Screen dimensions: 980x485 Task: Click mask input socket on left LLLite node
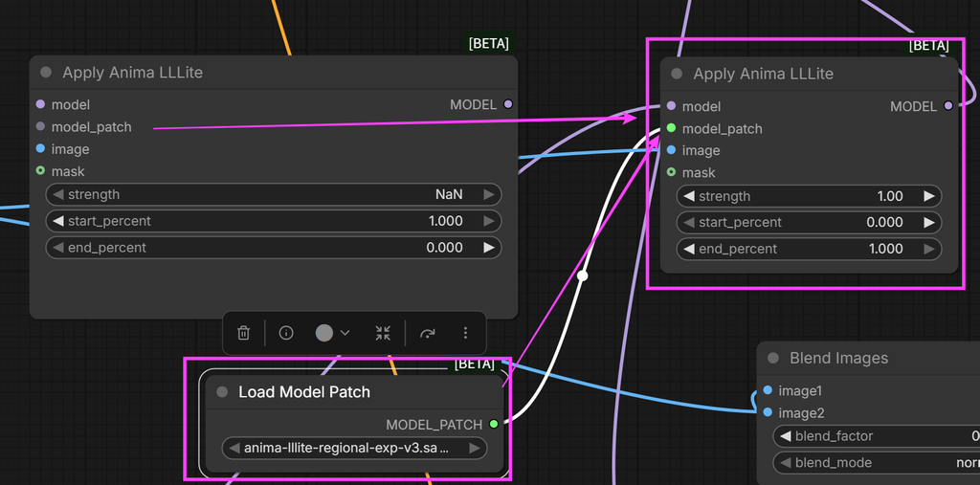[x=40, y=170]
